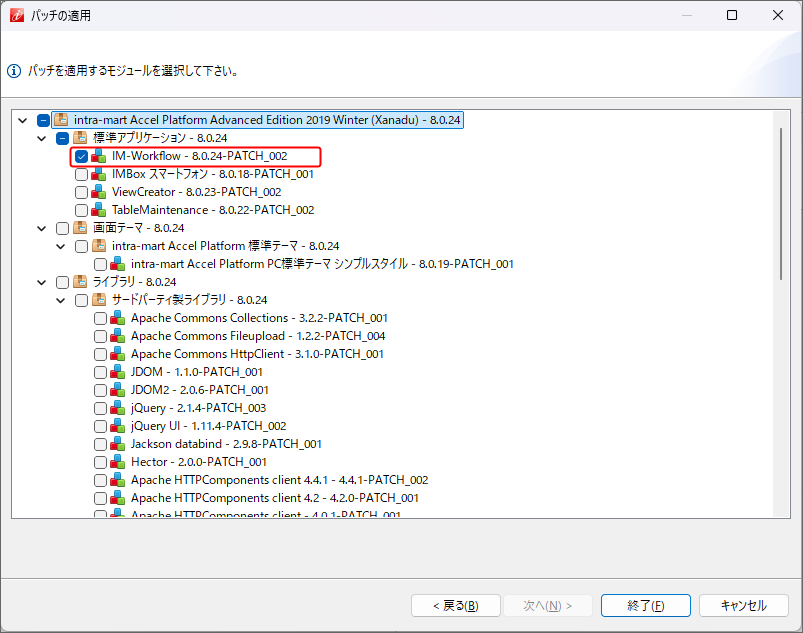Collapse the 画面テーマ node

pyautogui.click(x=41, y=228)
